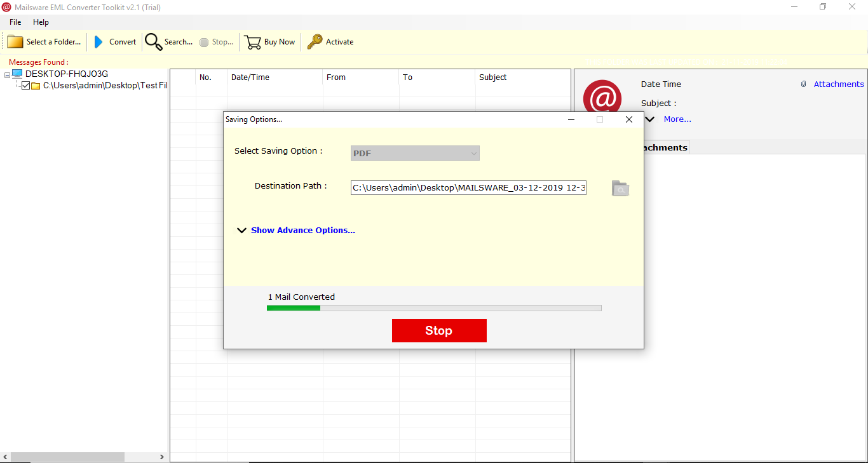Click the 'Select Saving Option :' label
The height and width of the screenshot is (463, 868).
tap(278, 151)
